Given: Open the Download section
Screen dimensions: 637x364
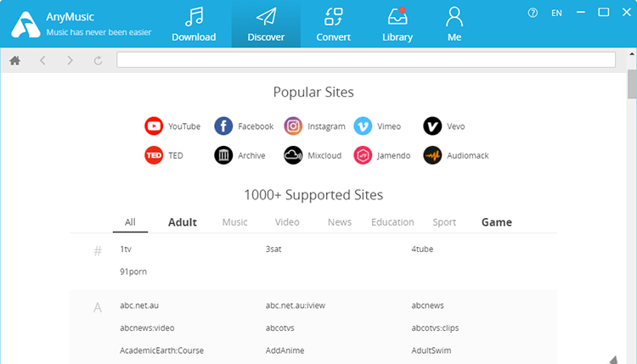Looking at the screenshot, I should [x=194, y=25].
